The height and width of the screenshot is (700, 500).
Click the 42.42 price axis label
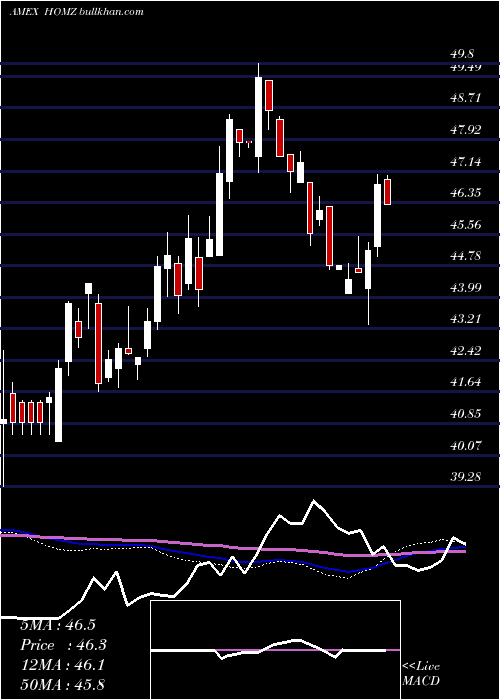click(466, 350)
